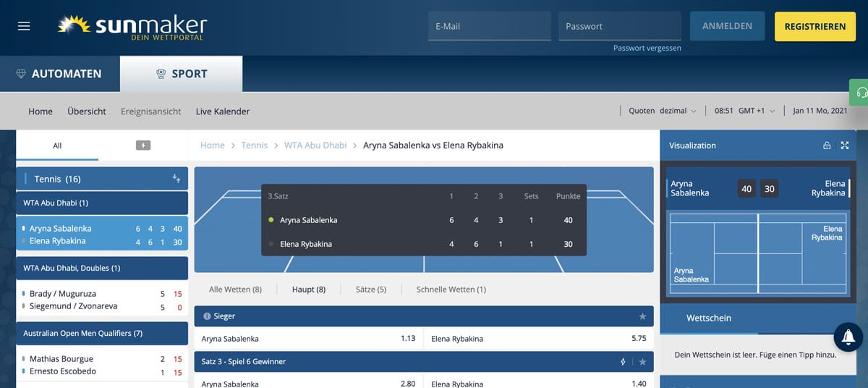Favorite Satz 3 Spiel 6 market star
This screenshot has height=388, width=868.
(x=642, y=361)
